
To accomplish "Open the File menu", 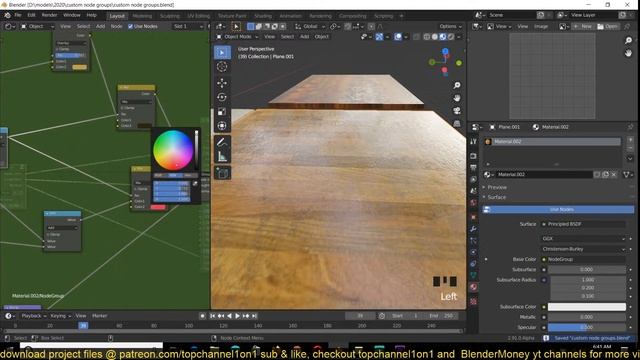I will 18,15.
